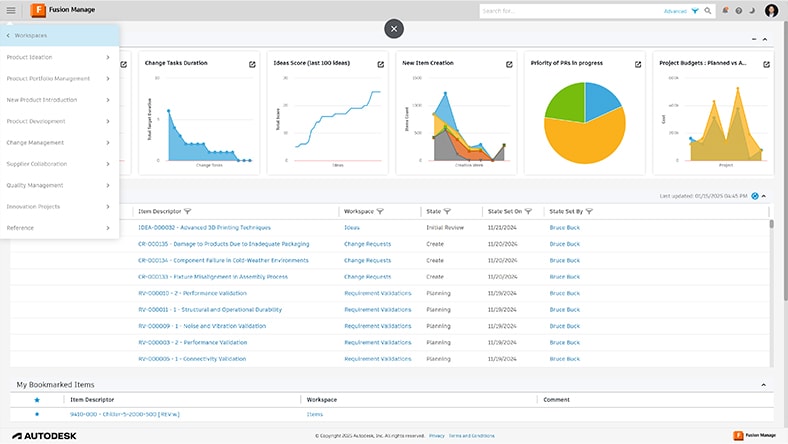Open the Items workspace link
788x444 pixels.
[315, 414]
